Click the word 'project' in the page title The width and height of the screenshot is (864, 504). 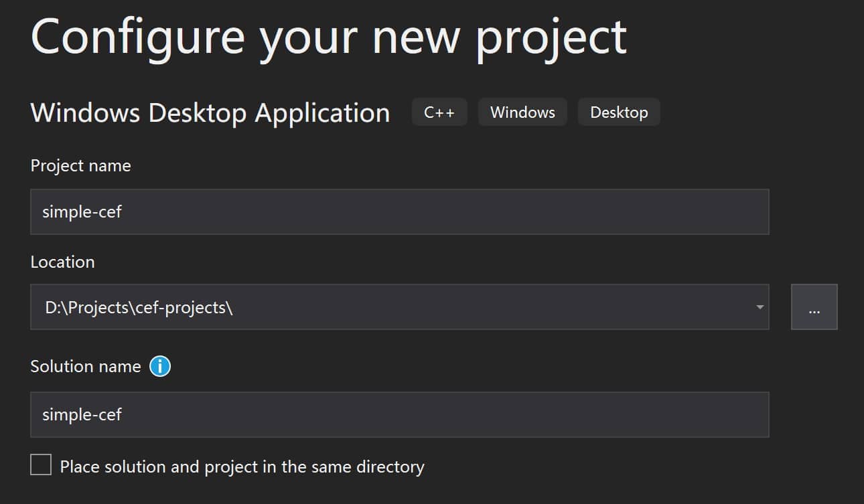click(551, 39)
